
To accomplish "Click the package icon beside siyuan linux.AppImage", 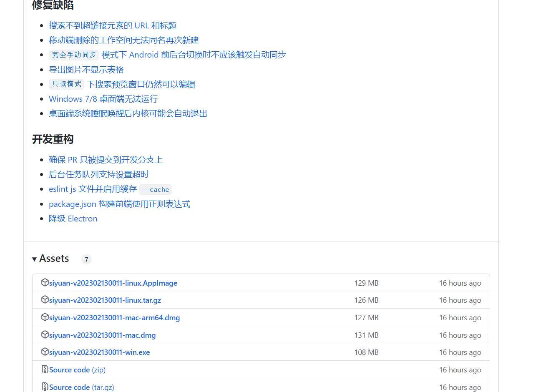I will tap(45, 283).
